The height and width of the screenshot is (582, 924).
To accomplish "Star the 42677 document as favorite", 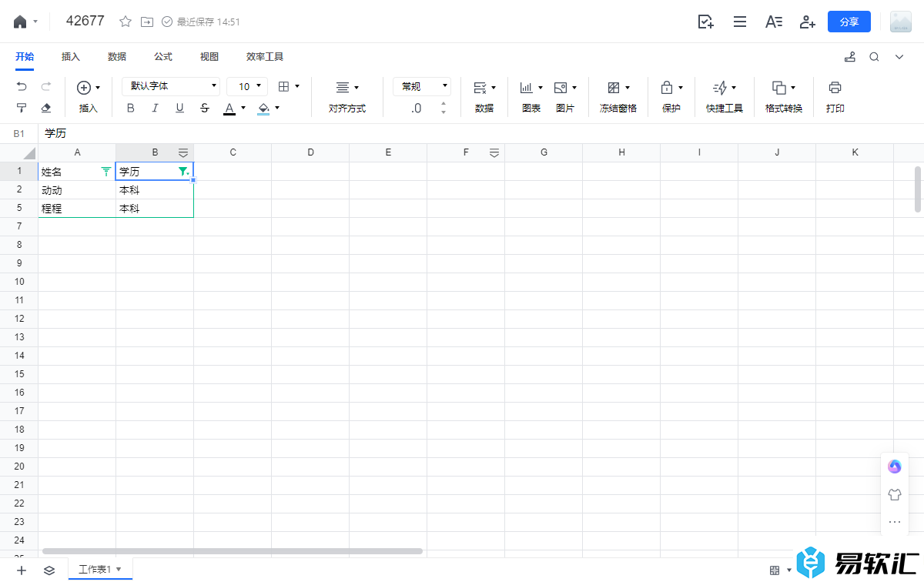I will pyautogui.click(x=126, y=22).
